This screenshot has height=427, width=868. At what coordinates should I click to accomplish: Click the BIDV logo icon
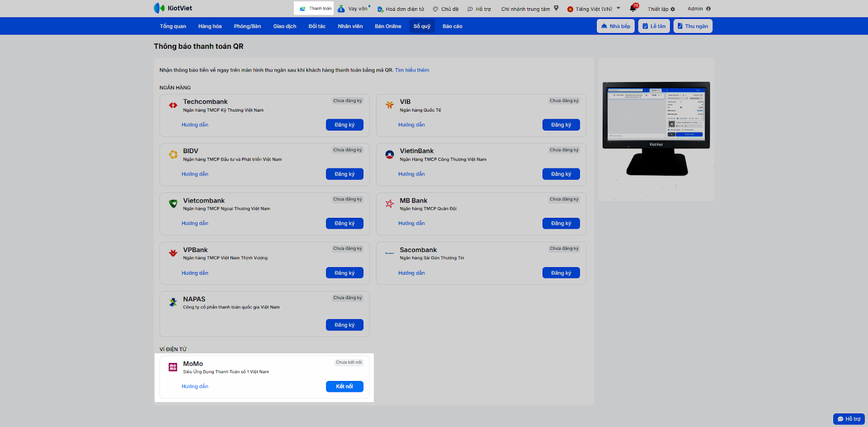pyautogui.click(x=173, y=154)
